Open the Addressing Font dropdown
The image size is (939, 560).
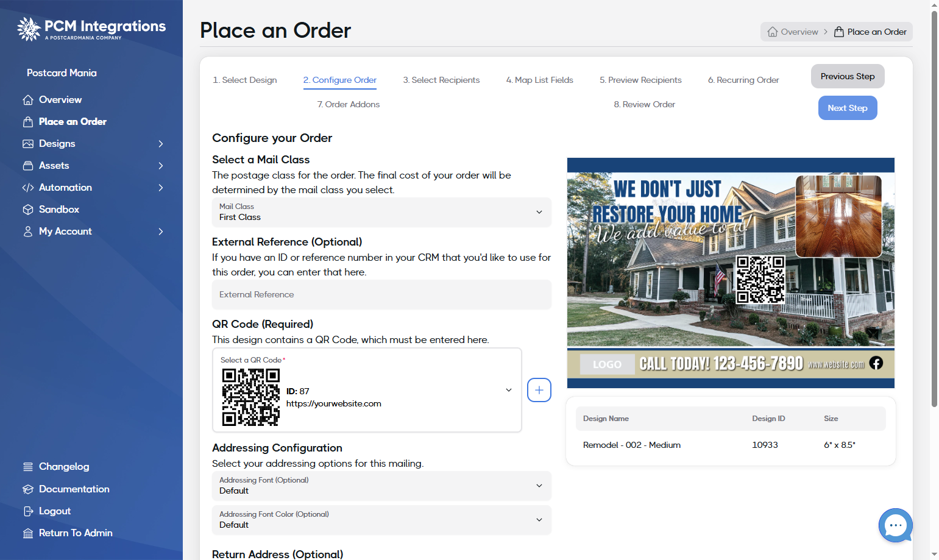pyautogui.click(x=381, y=486)
